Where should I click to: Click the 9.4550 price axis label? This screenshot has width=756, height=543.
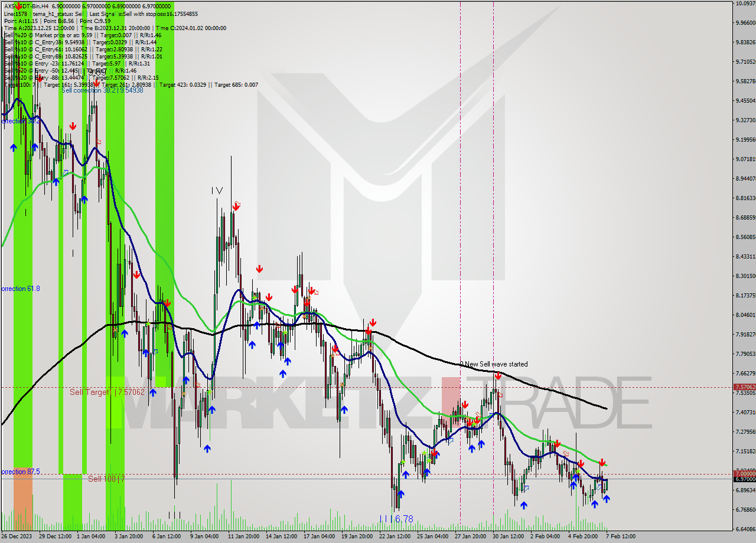[745, 101]
